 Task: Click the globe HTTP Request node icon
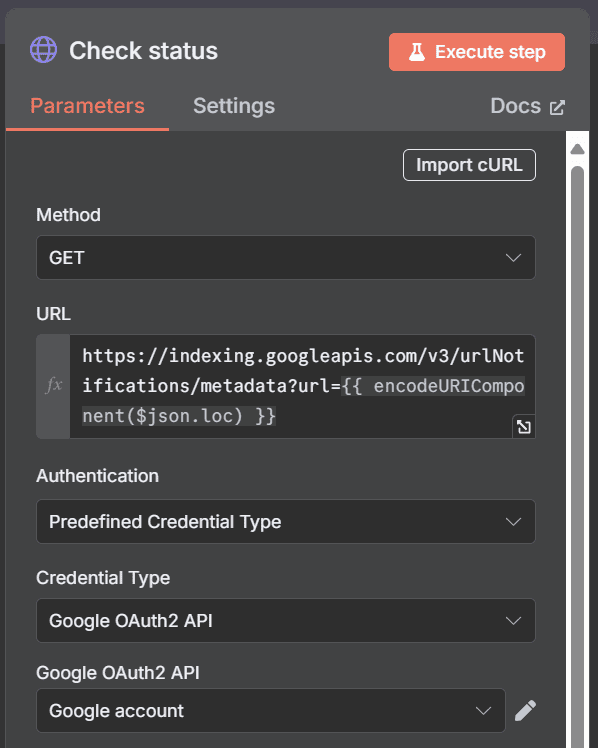[x=43, y=50]
